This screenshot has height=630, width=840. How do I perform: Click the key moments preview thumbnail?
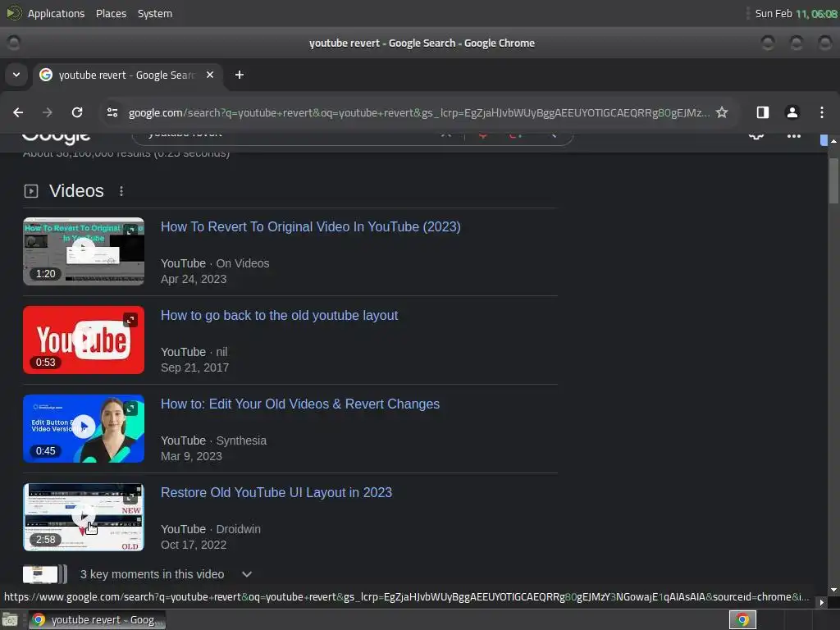pyautogui.click(x=44, y=574)
